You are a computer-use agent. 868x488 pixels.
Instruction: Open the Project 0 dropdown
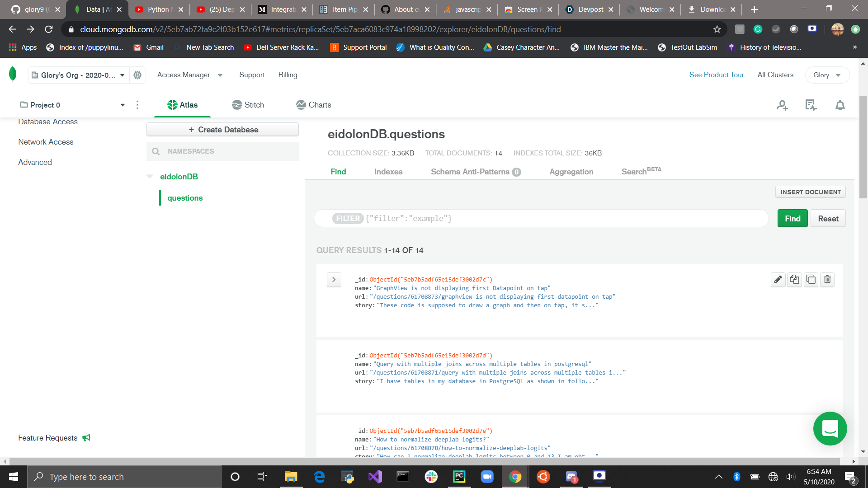coord(123,105)
